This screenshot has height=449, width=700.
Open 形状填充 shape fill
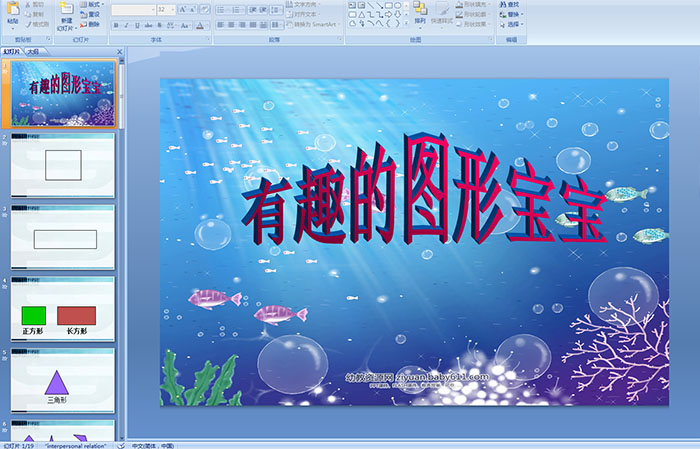473,4
